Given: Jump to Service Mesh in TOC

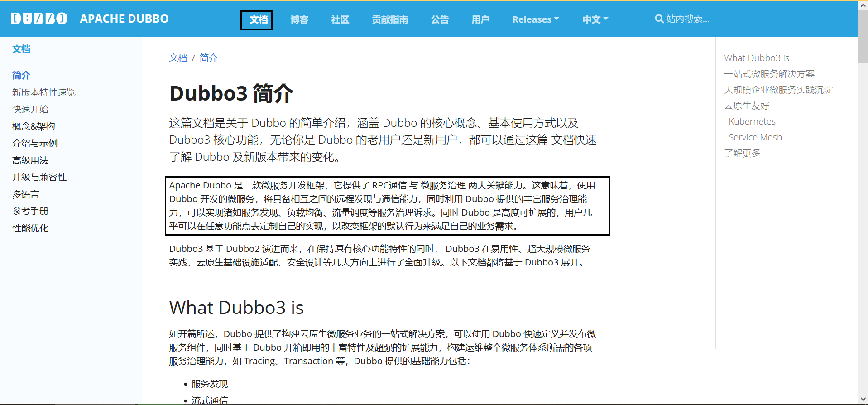Looking at the screenshot, I should coord(755,137).
